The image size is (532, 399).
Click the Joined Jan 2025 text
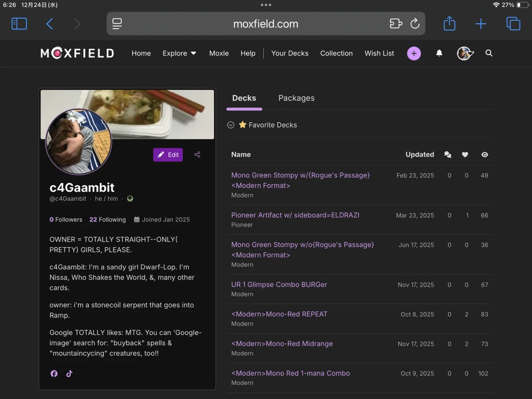click(166, 219)
